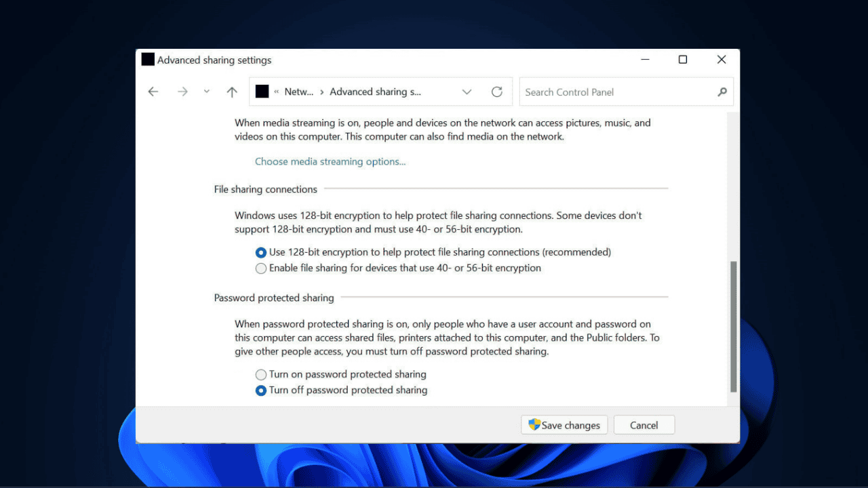Open the recent locations dropdown arrow
The image size is (868, 488).
206,91
